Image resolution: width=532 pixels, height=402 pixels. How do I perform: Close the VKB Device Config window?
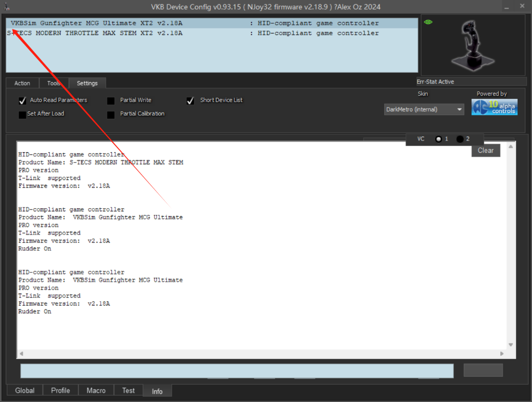pyautogui.click(x=522, y=6)
